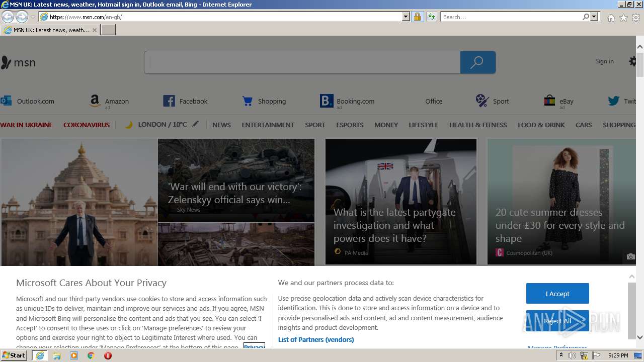The width and height of the screenshot is (644, 362).
Task: Select the MSN UK browser tab
Action: point(50,30)
